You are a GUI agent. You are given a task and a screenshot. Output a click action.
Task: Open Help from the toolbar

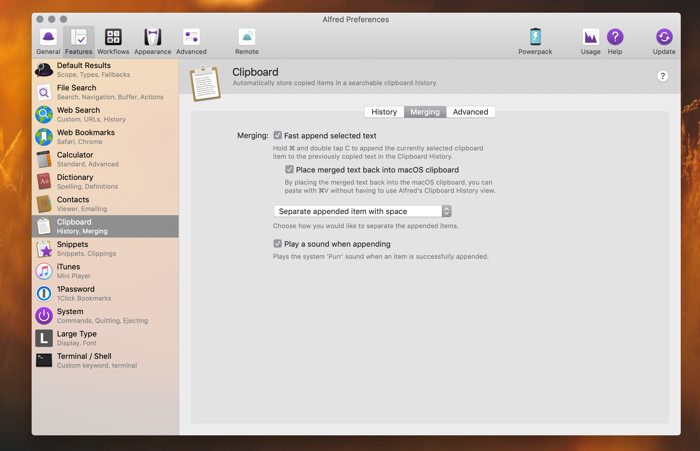(615, 42)
